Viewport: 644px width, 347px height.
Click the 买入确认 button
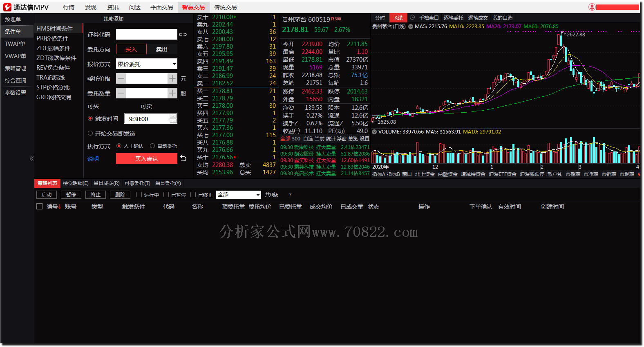click(x=147, y=158)
